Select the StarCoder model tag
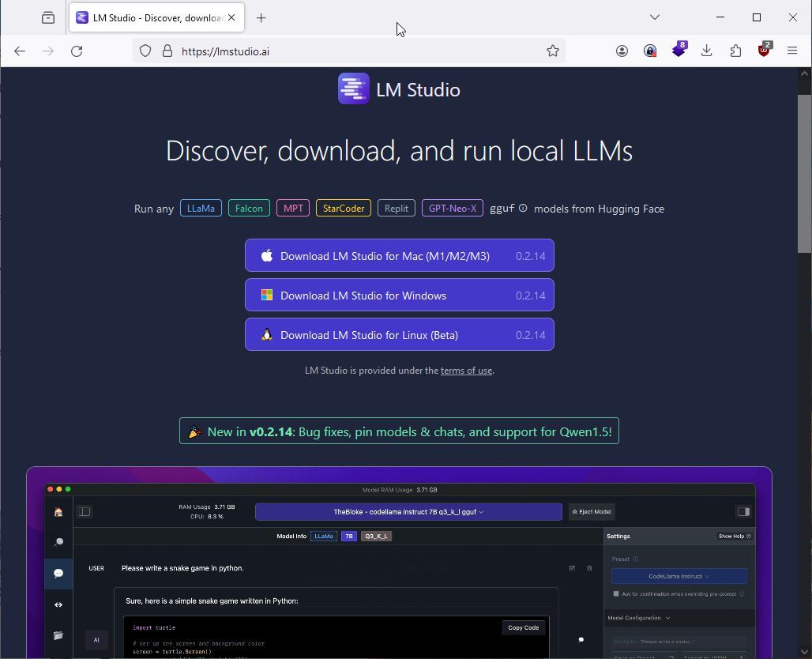The height and width of the screenshot is (659, 812). coord(344,208)
